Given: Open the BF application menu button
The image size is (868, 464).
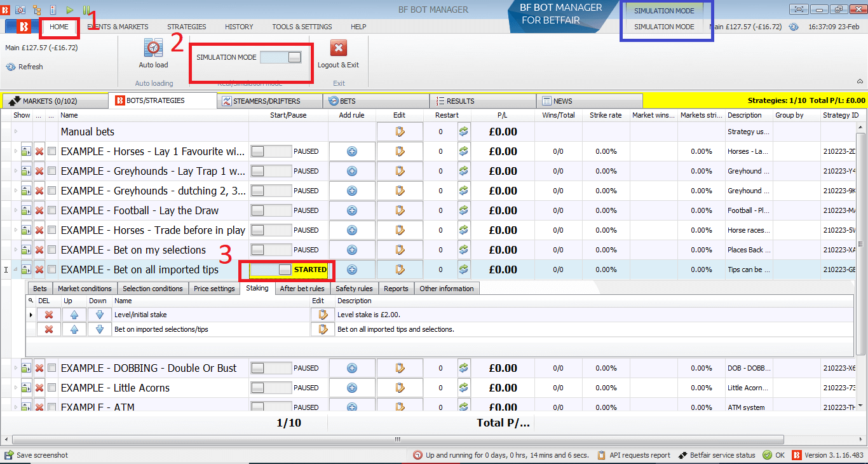Looking at the screenshot, I should (x=23, y=27).
